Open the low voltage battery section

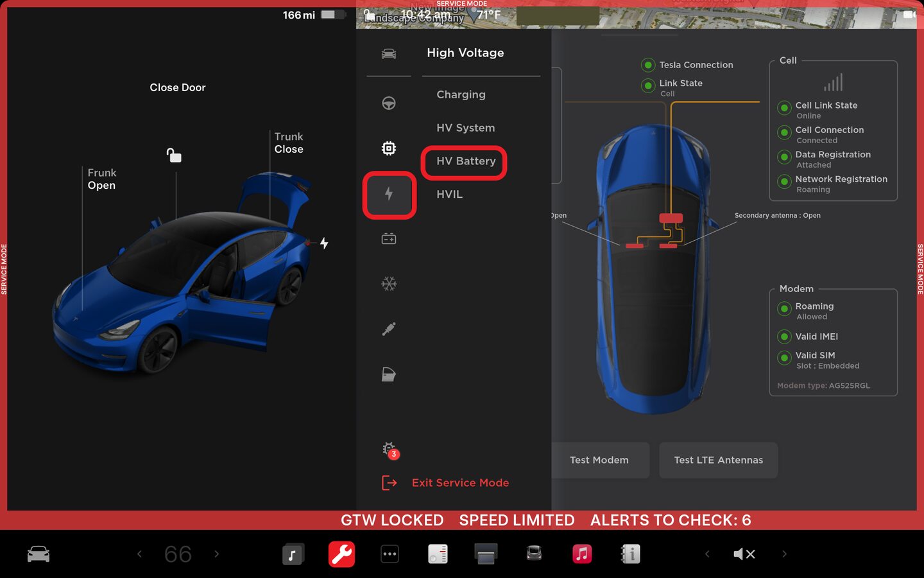click(389, 239)
